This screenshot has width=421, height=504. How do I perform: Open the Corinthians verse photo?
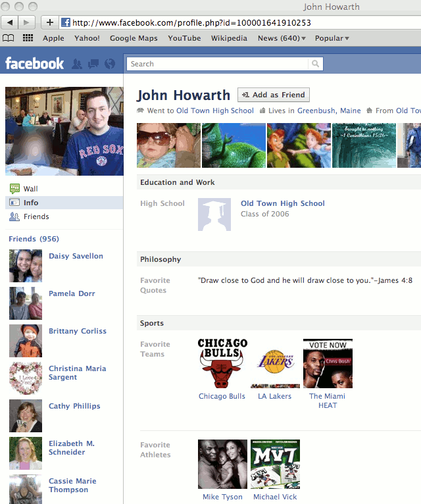tap(364, 145)
